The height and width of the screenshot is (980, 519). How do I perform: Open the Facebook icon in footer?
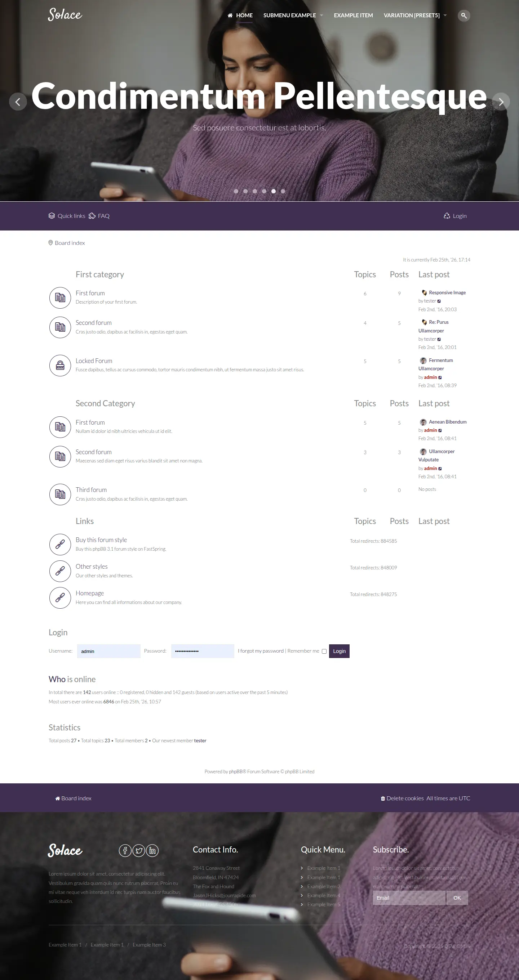click(125, 850)
